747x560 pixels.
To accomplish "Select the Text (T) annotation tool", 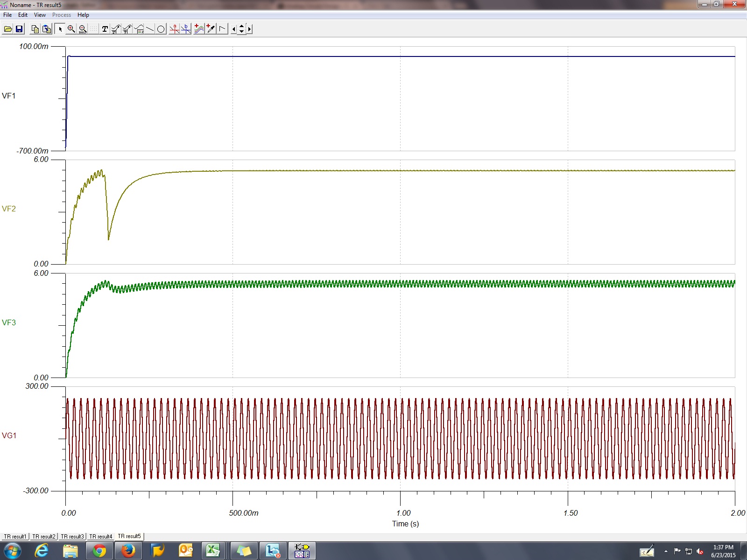I will (x=105, y=29).
